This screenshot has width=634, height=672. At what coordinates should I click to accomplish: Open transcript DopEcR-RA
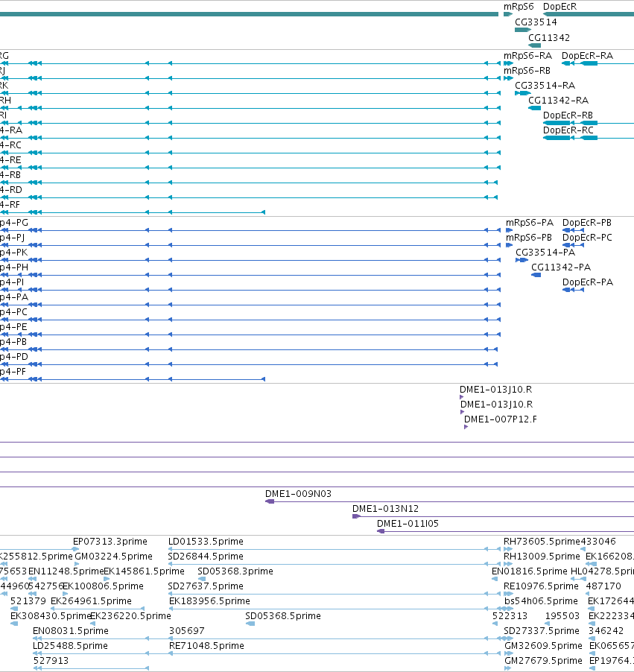point(587,56)
